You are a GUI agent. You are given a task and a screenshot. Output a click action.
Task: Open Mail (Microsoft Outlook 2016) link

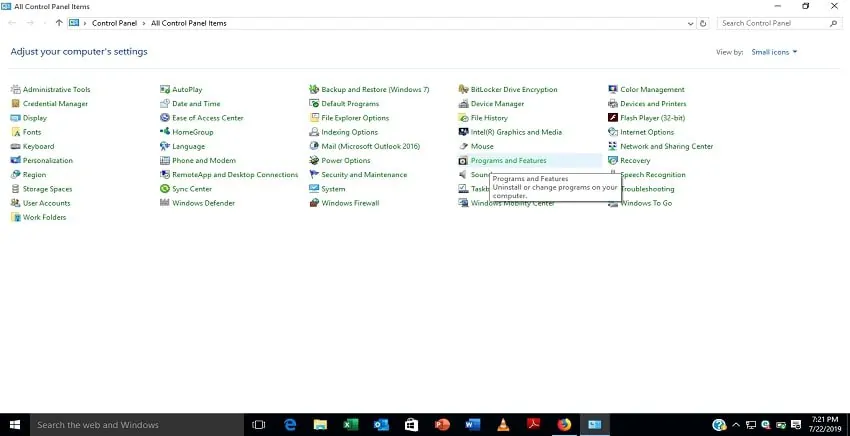[371, 146]
